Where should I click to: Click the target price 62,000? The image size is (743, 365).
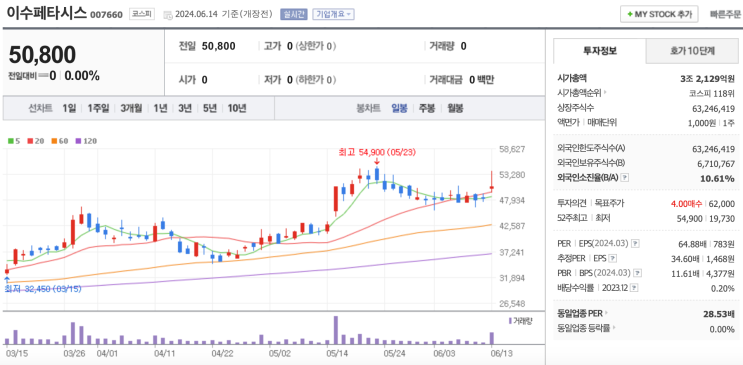click(x=722, y=204)
